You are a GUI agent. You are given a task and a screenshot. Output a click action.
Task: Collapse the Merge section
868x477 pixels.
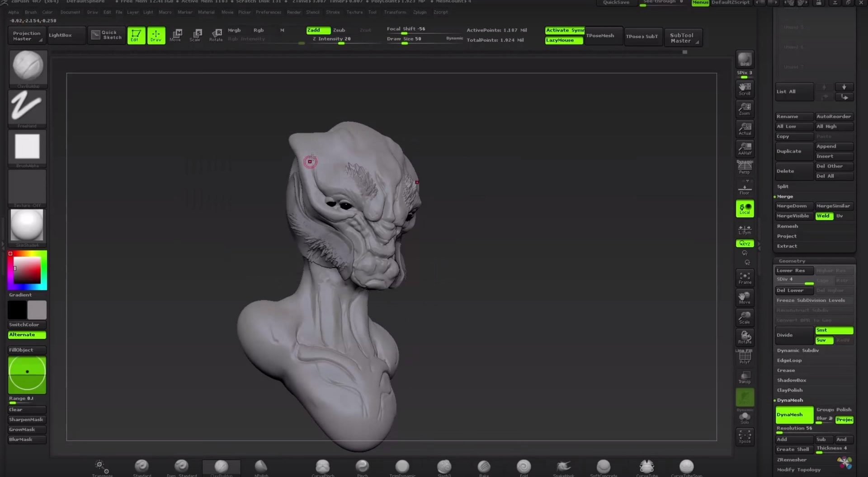click(x=785, y=196)
